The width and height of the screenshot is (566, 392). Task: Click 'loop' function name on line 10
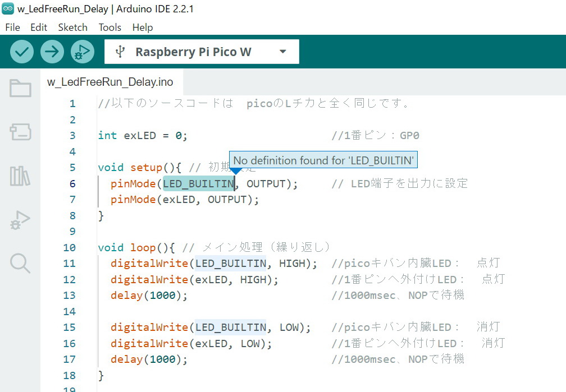point(143,248)
